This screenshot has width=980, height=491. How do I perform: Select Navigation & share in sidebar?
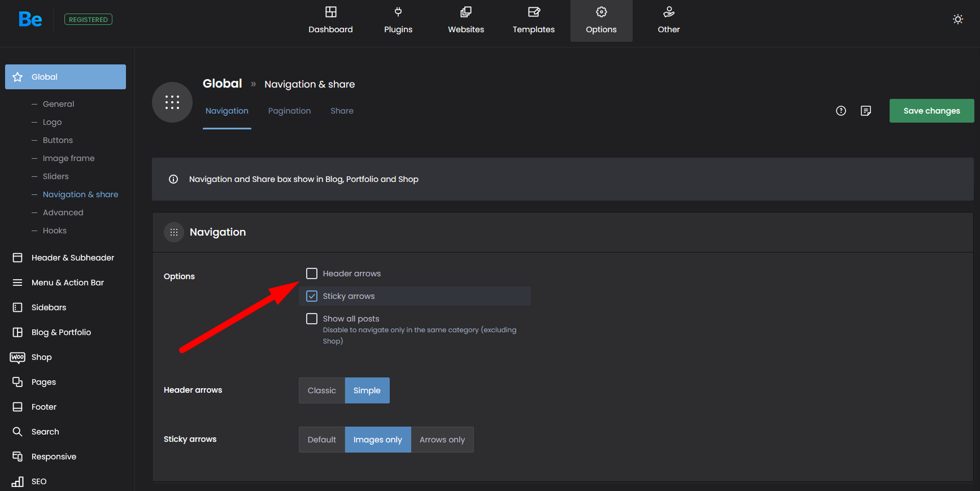(80, 194)
